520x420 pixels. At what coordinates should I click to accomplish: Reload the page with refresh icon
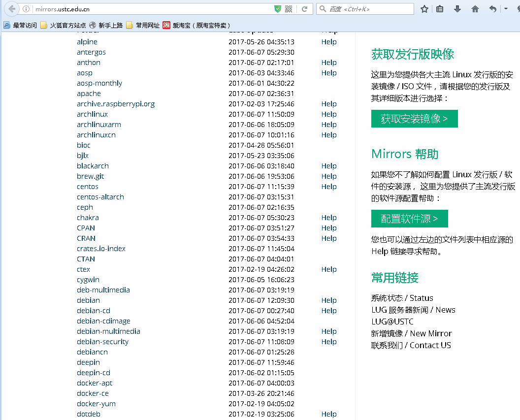(304, 9)
